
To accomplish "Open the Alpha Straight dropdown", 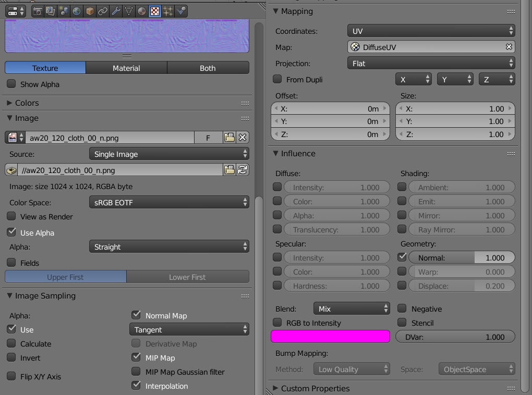I will [169, 246].
